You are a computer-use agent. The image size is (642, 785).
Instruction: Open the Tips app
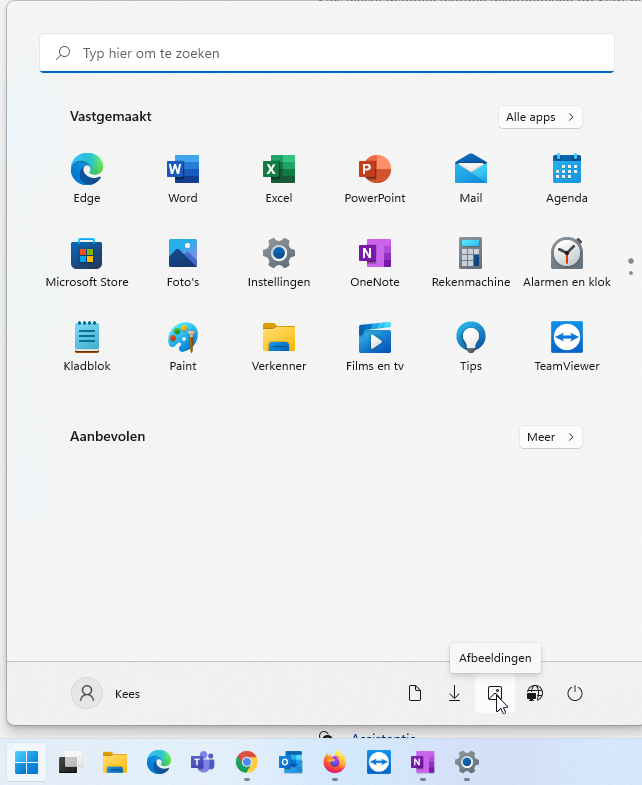tap(471, 346)
